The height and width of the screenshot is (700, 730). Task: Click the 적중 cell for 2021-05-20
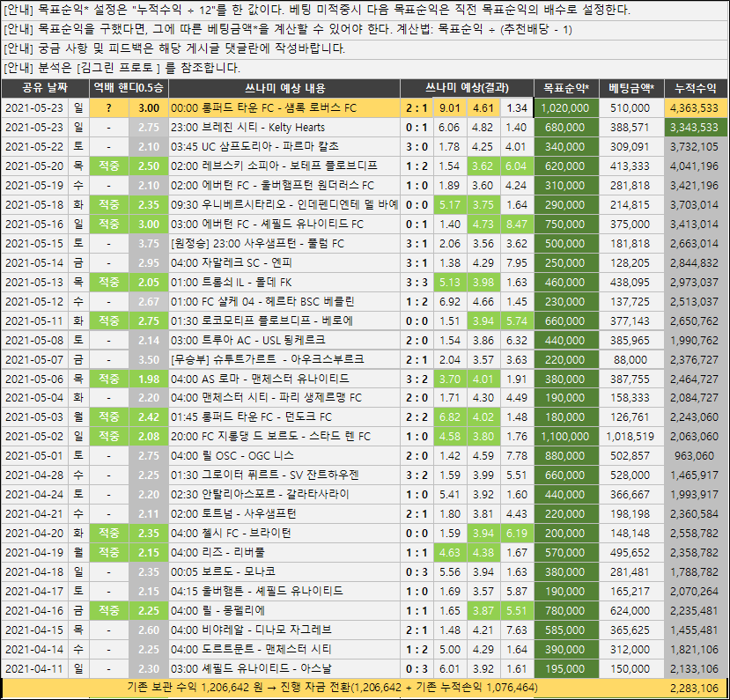click(x=109, y=166)
